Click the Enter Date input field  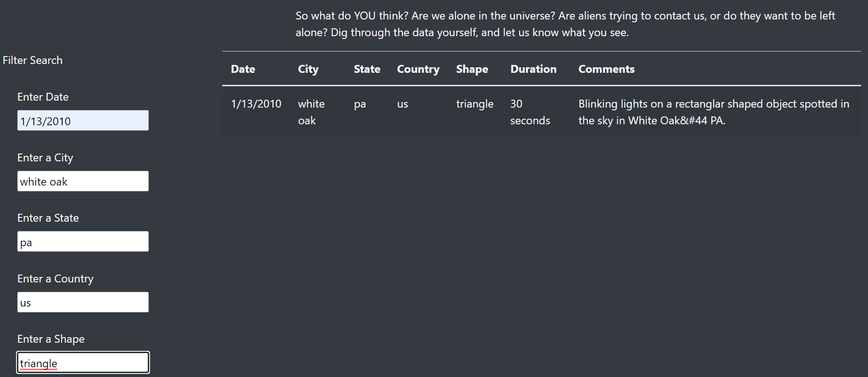(x=83, y=121)
